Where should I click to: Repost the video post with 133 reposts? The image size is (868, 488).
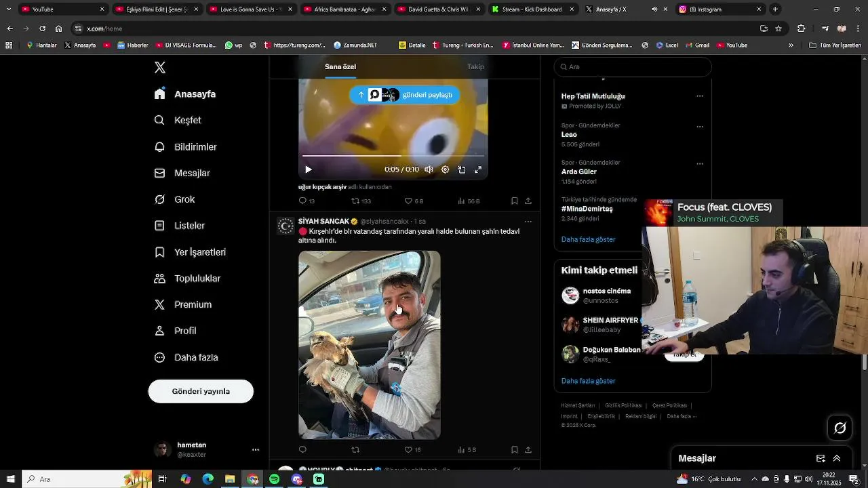[361, 201]
